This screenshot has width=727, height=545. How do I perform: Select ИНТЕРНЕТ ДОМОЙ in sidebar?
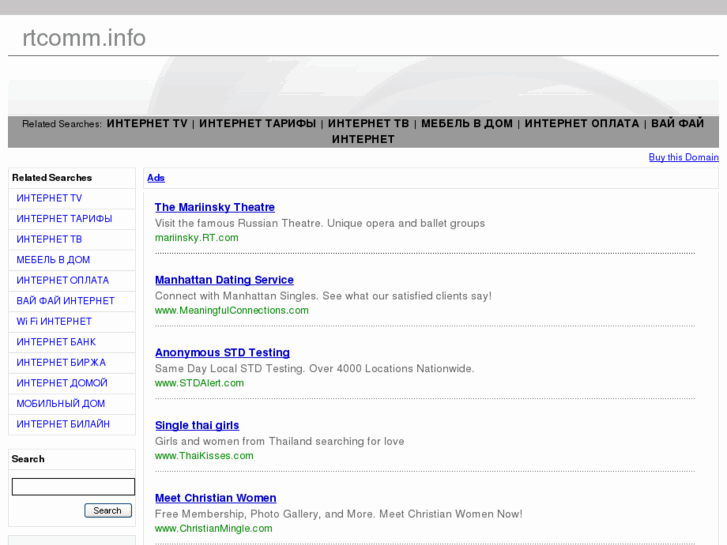(62, 383)
